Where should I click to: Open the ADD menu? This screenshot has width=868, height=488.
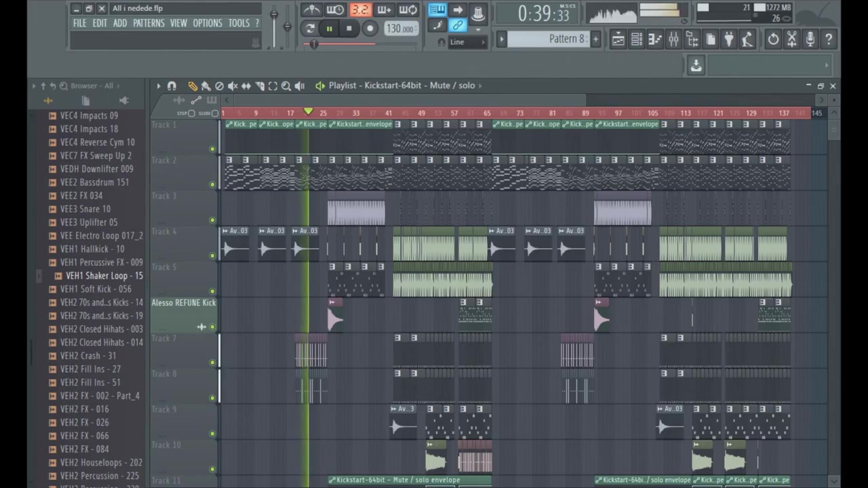120,23
